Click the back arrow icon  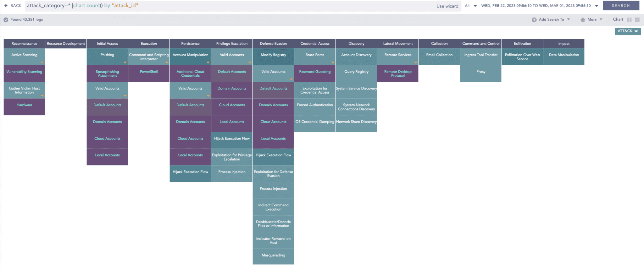pyautogui.click(x=6, y=6)
